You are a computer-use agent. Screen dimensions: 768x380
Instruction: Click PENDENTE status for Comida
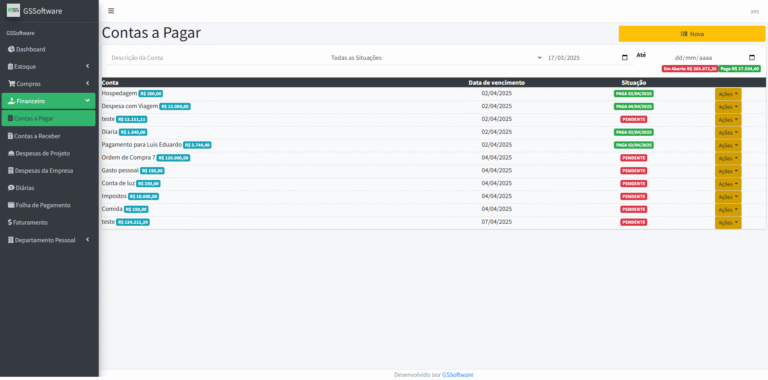[x=633, y=210]
